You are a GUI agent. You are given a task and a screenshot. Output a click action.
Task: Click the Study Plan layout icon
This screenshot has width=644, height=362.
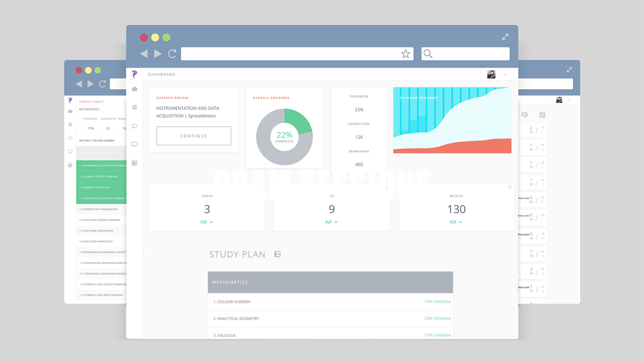(277, 254)
